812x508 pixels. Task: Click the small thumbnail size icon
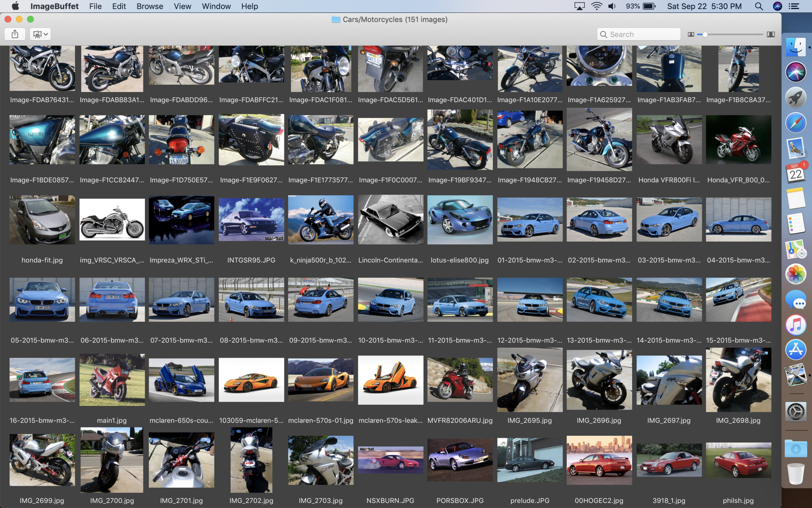point(691,34)
